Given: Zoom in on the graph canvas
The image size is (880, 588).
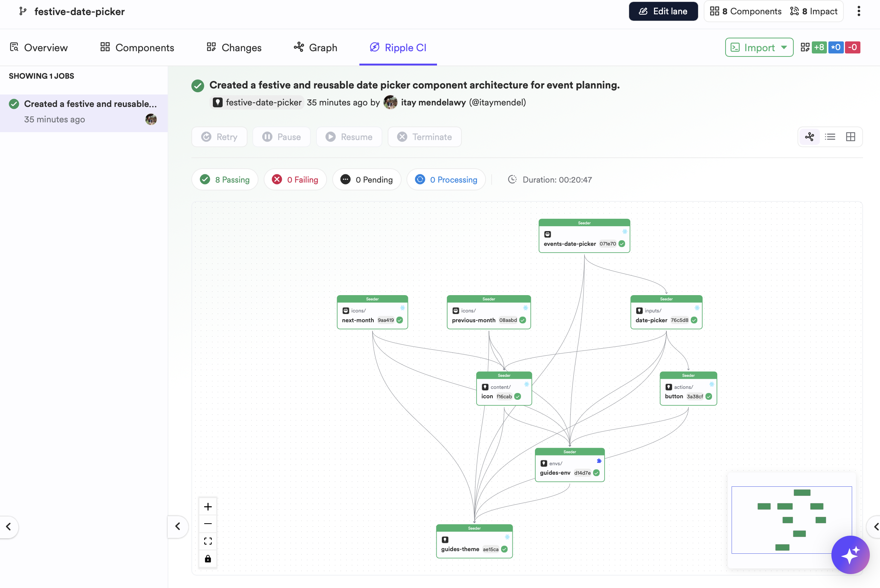Looking at the screenshot, I should tap(208, 507).
